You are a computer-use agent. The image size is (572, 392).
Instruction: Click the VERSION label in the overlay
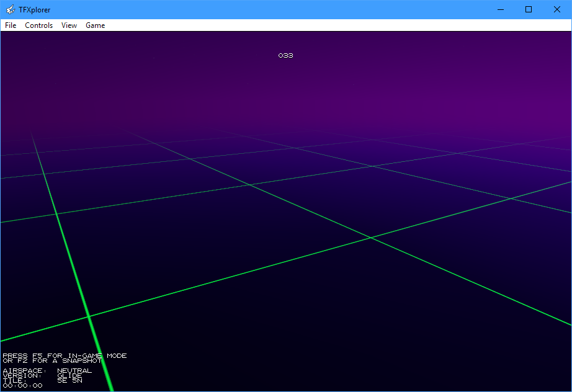coord(22,376)
